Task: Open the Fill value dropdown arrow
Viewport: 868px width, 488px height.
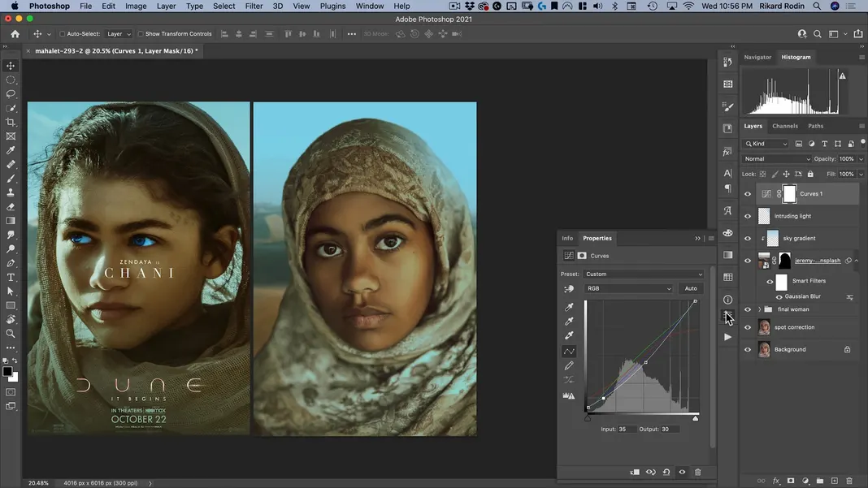Action: pos(861,175)
